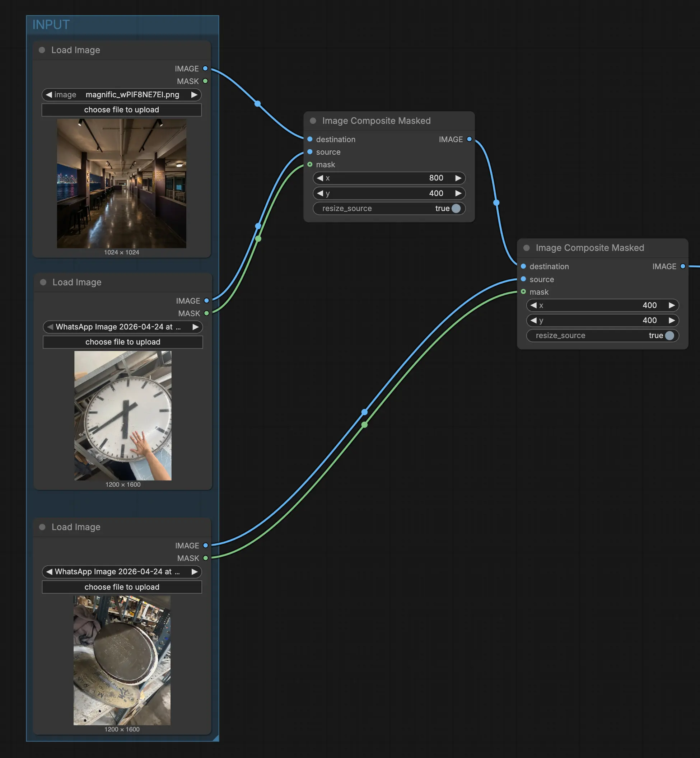
Task: Toggle resize_source on first composite node
Action: click(x=389, y=208)
